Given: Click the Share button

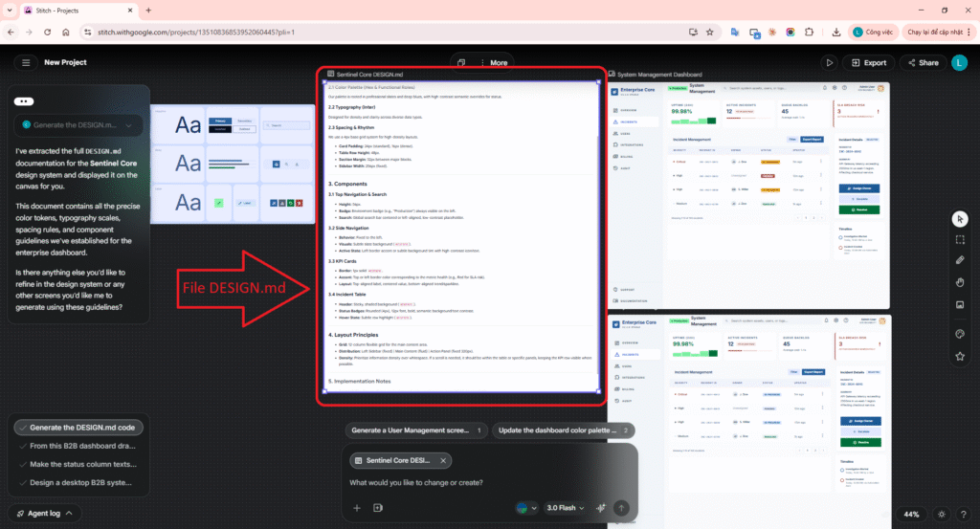Looking at the screenshot, I should pos(922,62).
